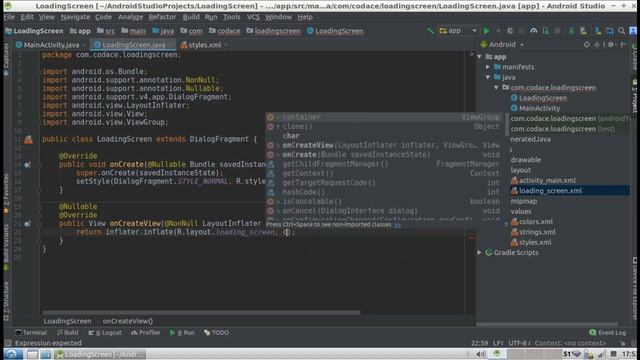Choose 'hashCode()' completion suggestion
The height and width of the screenshot is (360, 640).
click(x=384, y=192)
